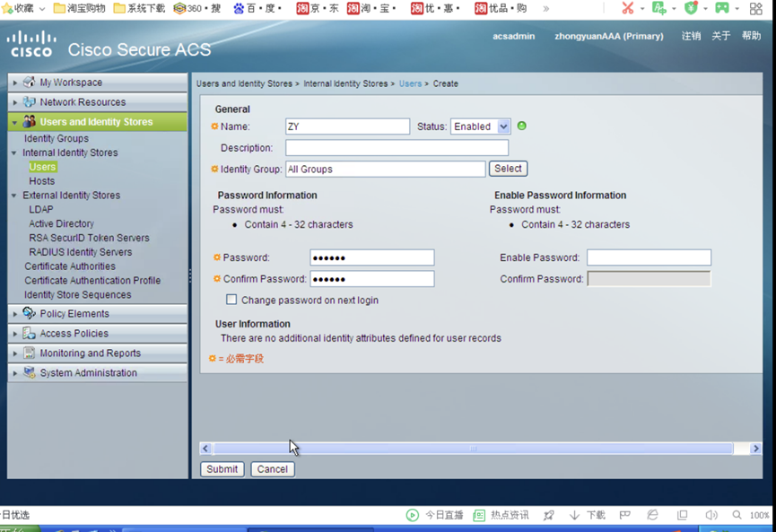776x532 pixels.
Task: Open Certificate Authentication Profile
Action: click(x=92, y=280)
